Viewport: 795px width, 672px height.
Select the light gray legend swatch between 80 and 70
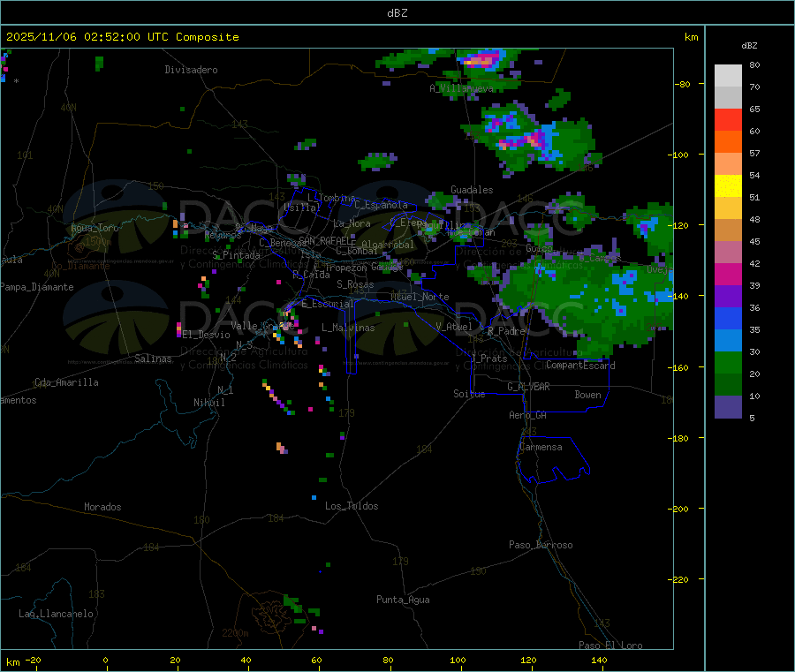[x=728, y=76]
